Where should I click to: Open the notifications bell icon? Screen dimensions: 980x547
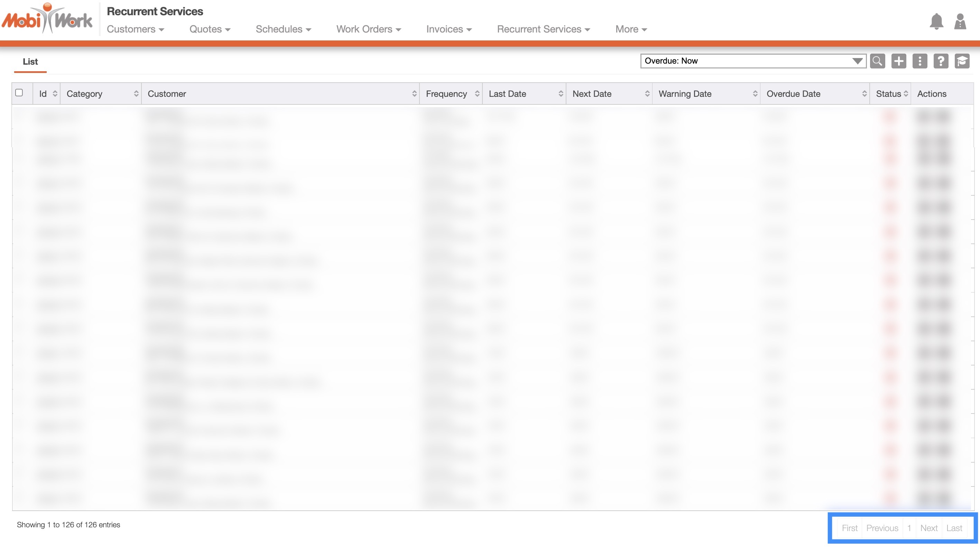click(936, 21)
